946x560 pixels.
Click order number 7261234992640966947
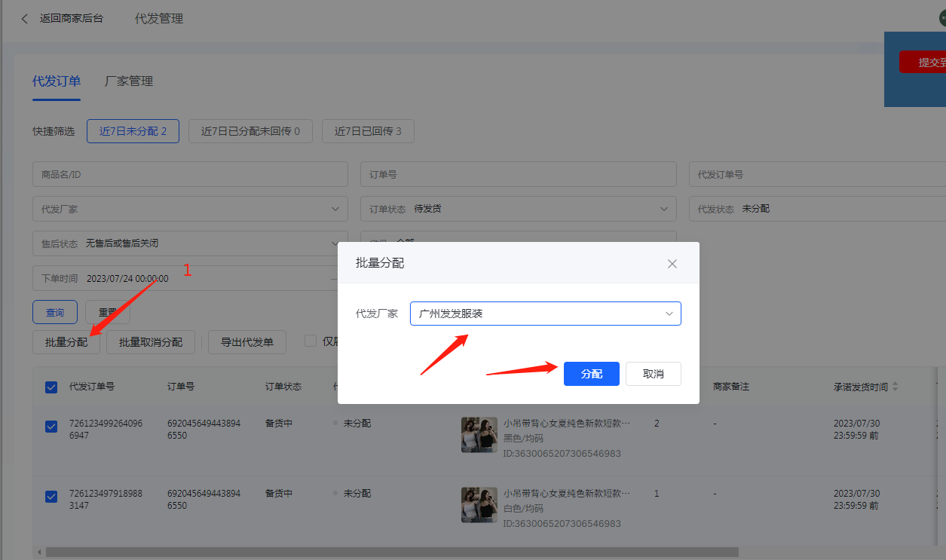(x=106, y=430)
